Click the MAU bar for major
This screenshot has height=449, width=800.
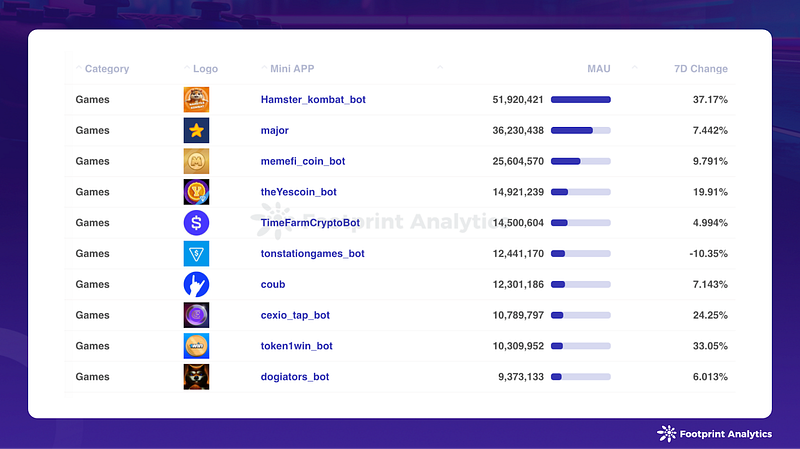click(580, 130)
